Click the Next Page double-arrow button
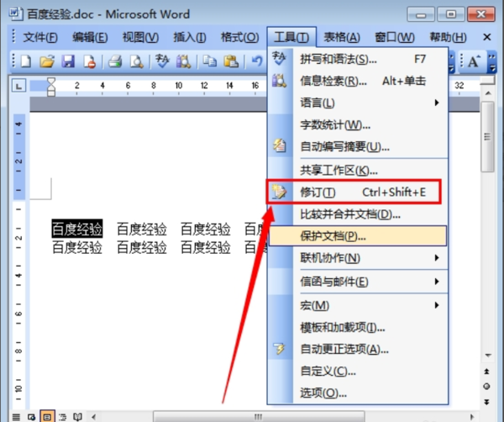Image resolution: width=504 pixels, height=422 pixels. coord(486,402)
